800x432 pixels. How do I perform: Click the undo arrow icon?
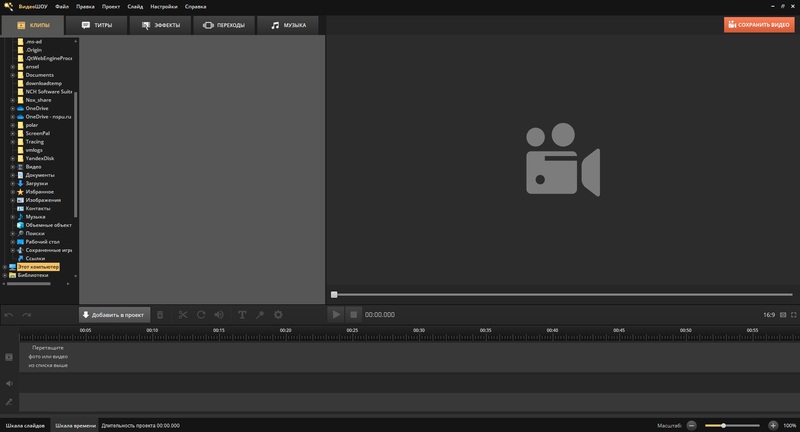point(10,314)
